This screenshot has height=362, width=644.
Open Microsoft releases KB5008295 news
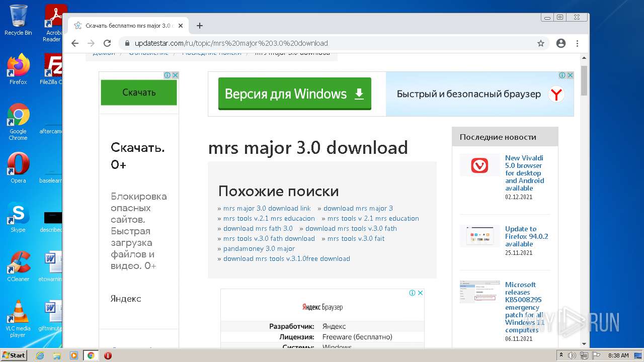[525, 307]
